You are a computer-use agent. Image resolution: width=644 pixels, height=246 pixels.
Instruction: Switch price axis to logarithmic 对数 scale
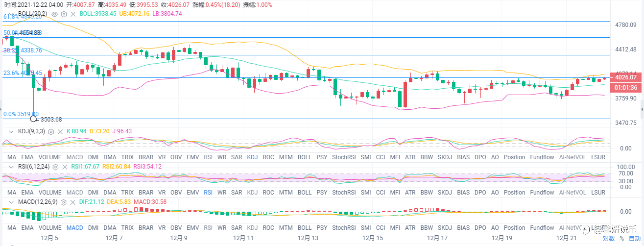click(609, 239)
